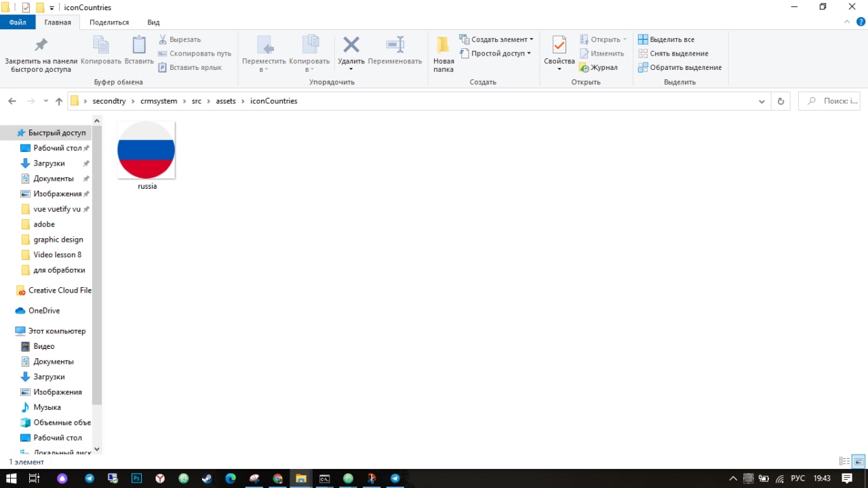Switch to details view icon

(x=844, y=462)
